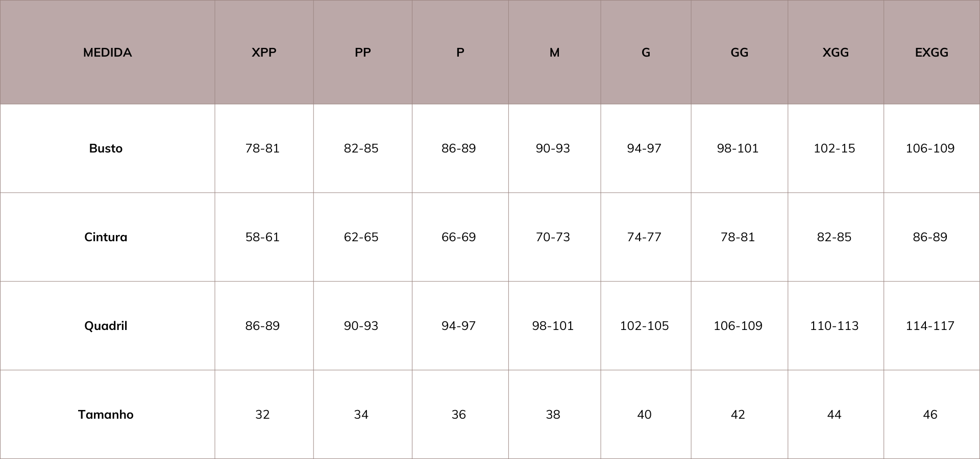Select the XPP column header
Screen dimensions: 980x459
click(x=264, y=53)
